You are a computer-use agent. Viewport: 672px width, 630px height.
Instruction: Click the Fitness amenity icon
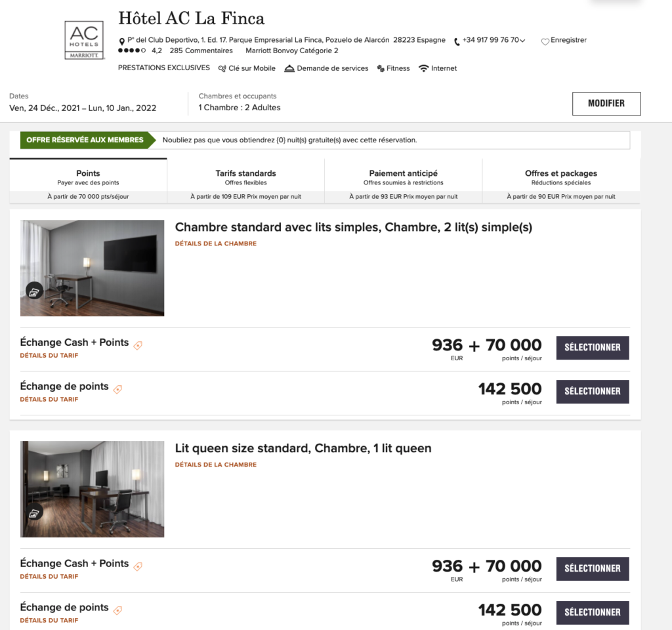(381, 69)
